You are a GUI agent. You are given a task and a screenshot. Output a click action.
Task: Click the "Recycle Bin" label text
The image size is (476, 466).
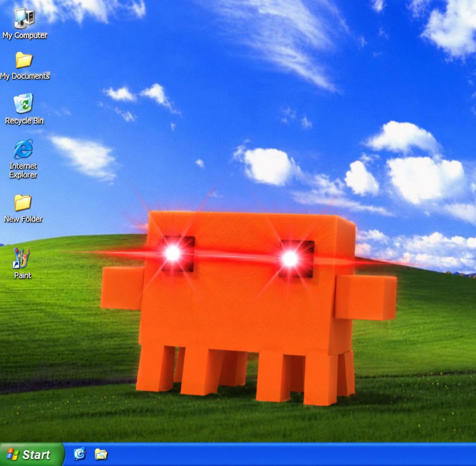(x=24, y=121)
